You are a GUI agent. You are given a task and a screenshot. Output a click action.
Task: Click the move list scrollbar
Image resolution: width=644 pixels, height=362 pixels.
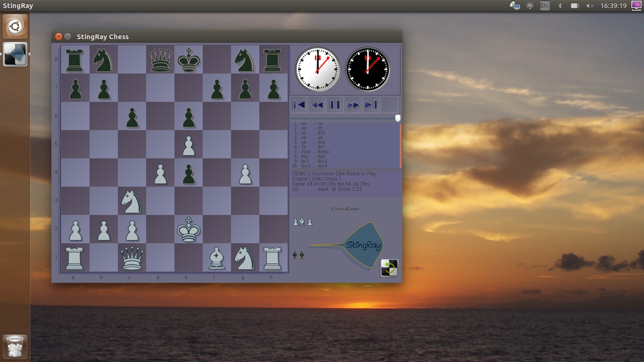point(400,146)
